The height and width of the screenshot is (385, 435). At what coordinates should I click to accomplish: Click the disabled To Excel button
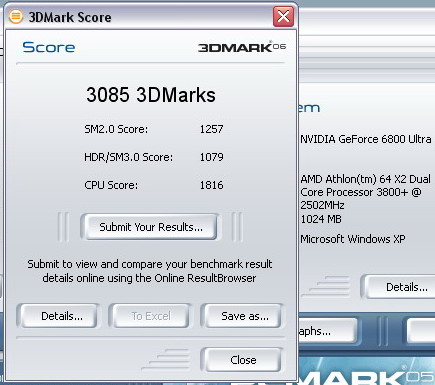[x=151, y=316]
